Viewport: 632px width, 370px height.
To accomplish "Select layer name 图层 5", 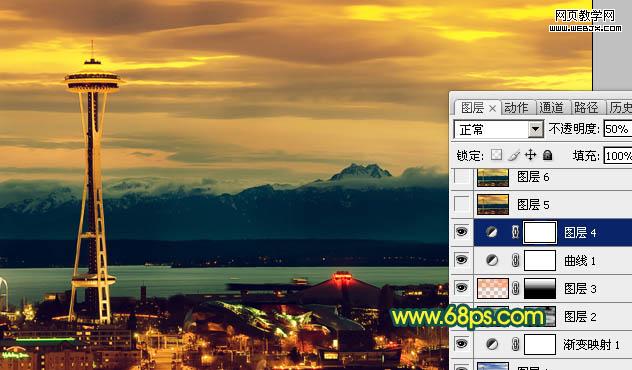I will click(x=533, y=205).
